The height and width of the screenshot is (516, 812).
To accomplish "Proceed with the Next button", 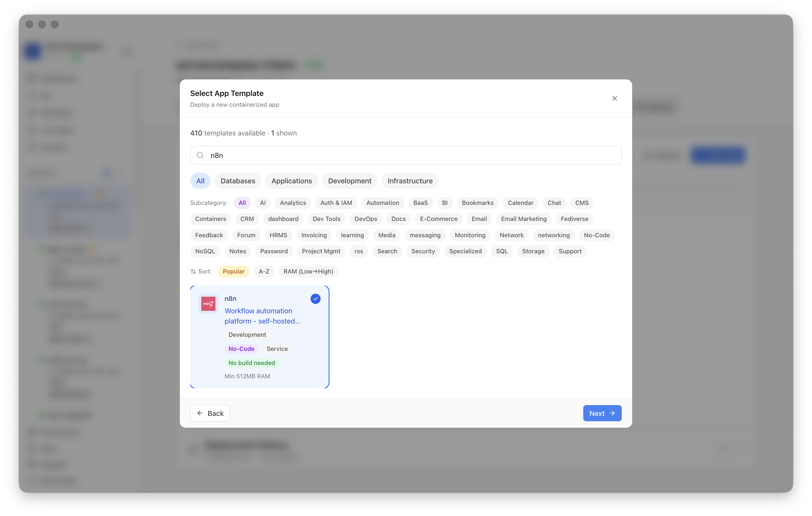I will (602, 413).
